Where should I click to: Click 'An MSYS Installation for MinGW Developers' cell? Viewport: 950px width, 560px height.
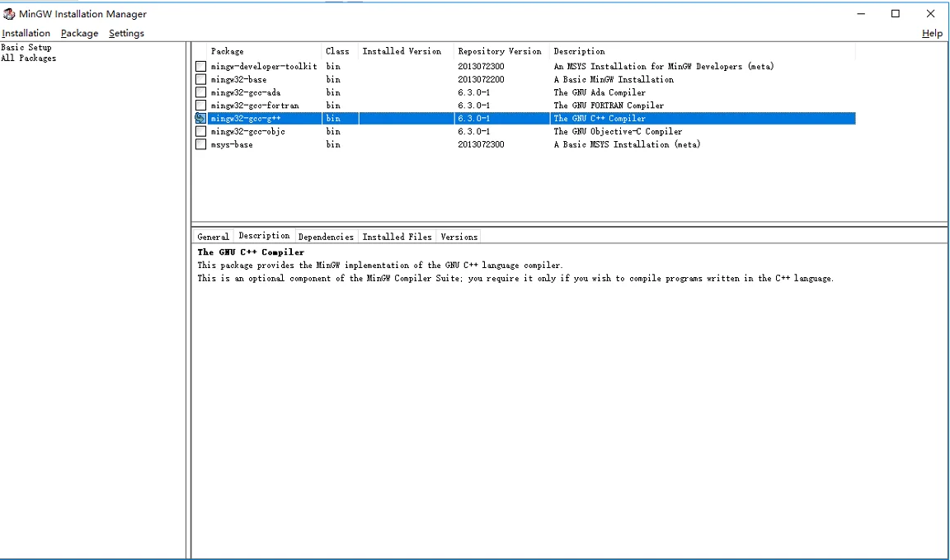pos(664,67)
